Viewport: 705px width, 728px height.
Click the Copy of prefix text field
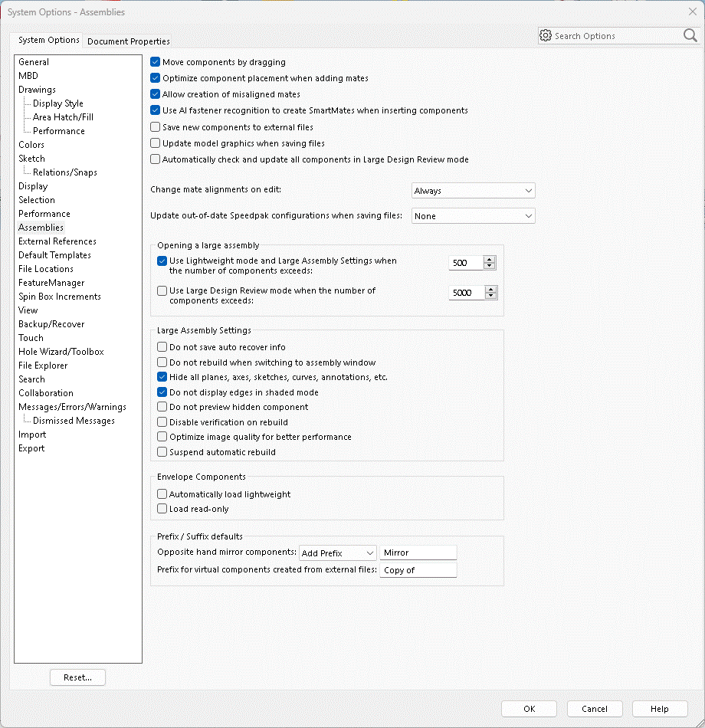pos(418,570)
